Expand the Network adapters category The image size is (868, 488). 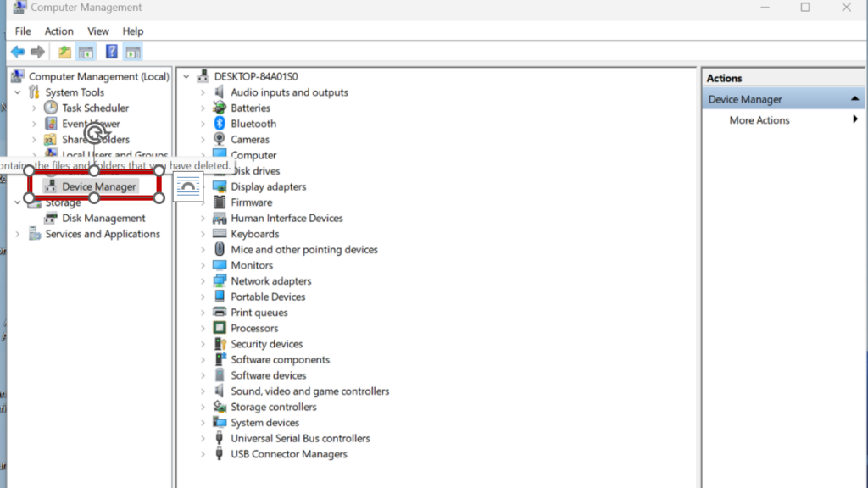click(x=203, y=281)
